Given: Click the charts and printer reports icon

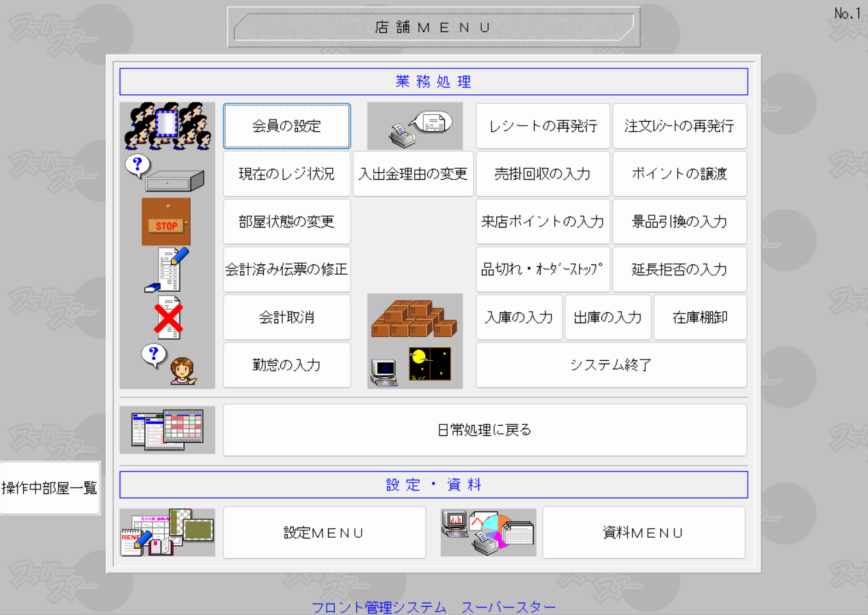Looking at the screenshot, I should click(x=488, y=532).
